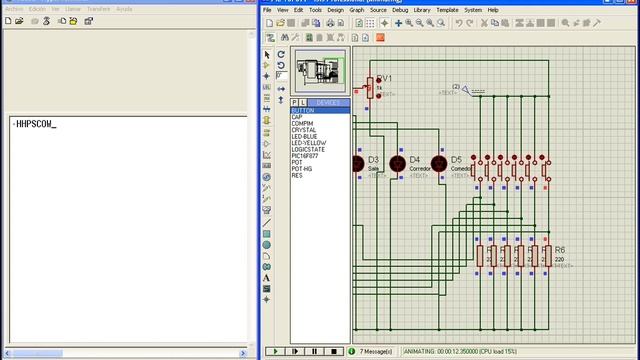Open the Graph menu in ISIS
The height and width of the screenshot is (360, 640).
tap(356, 10)
